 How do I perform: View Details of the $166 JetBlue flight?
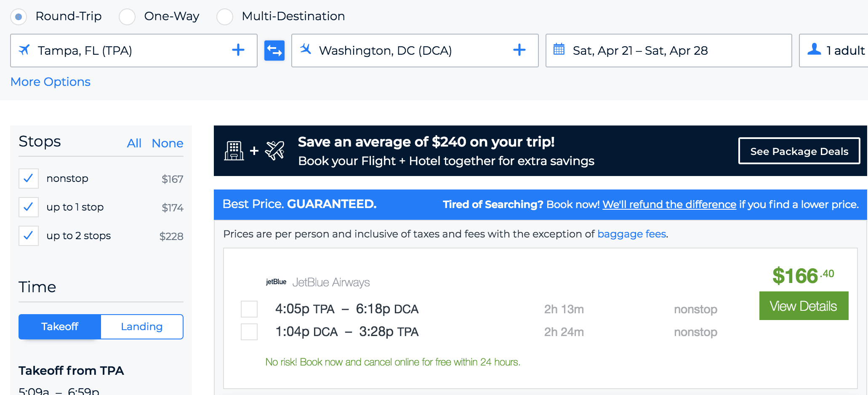tap(804, 306)
